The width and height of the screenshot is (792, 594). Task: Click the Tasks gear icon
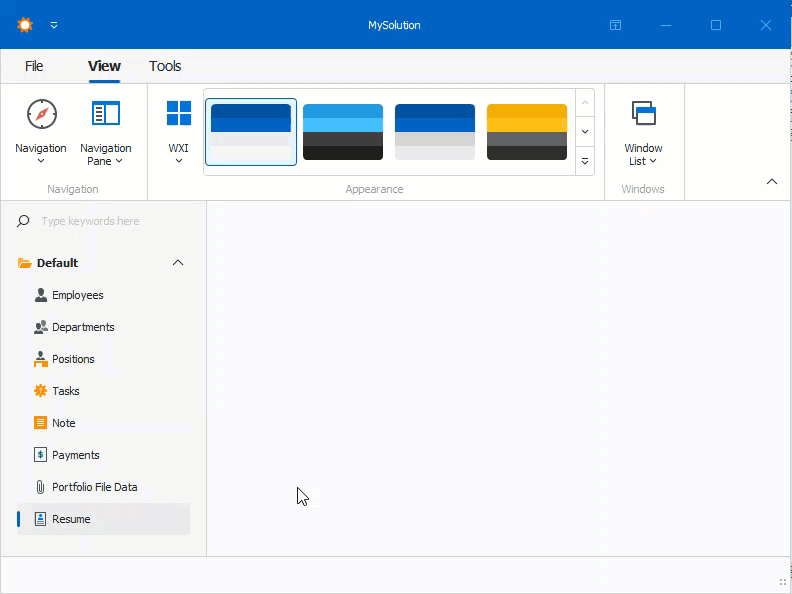[40, 391]
